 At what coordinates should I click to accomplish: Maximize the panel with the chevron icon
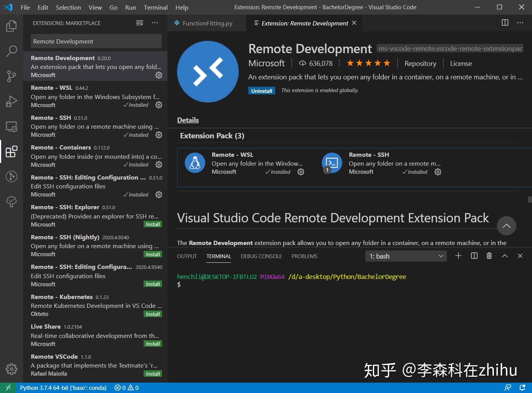tap(505, 255)
